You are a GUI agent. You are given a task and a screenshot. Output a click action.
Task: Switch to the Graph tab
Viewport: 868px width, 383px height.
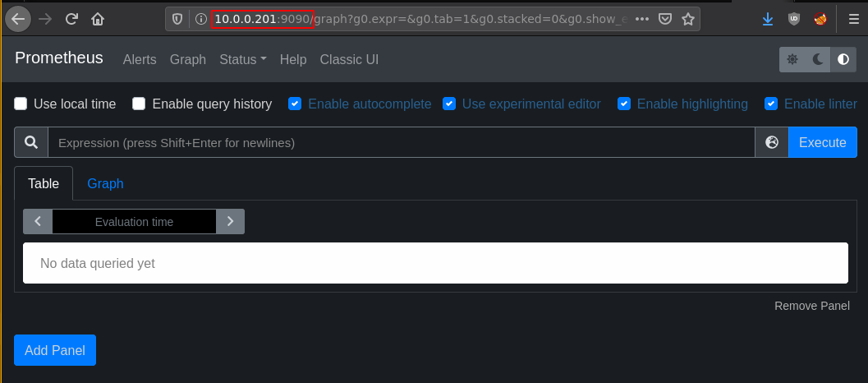point(105,183)
